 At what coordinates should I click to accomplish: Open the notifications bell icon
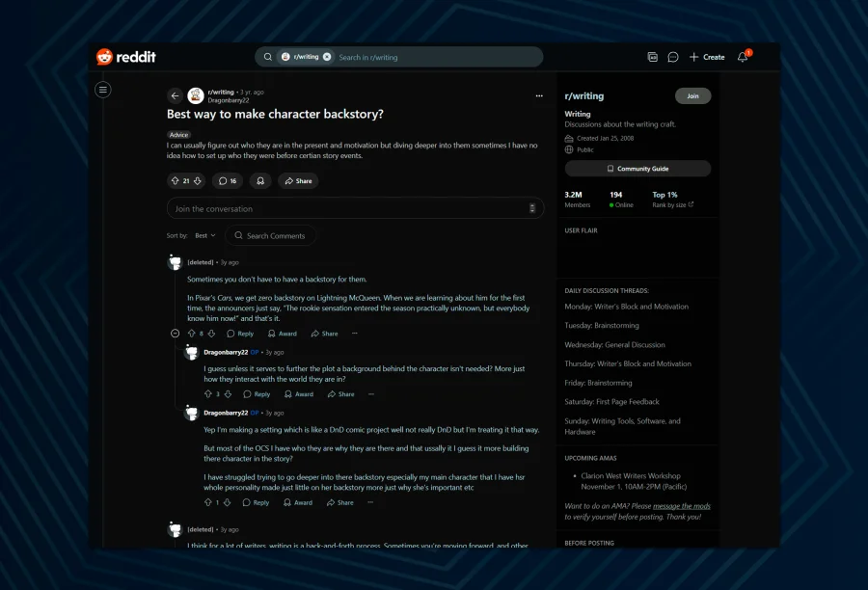(x=743, y=57)
